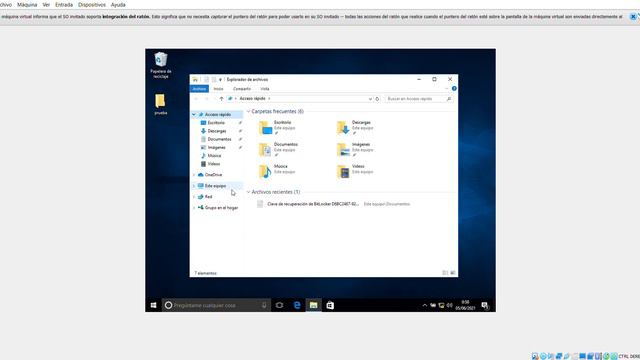Switch to the Inicio ribbon tab
The height and width of the screenshot is (360, 640).
coord(218,89)
